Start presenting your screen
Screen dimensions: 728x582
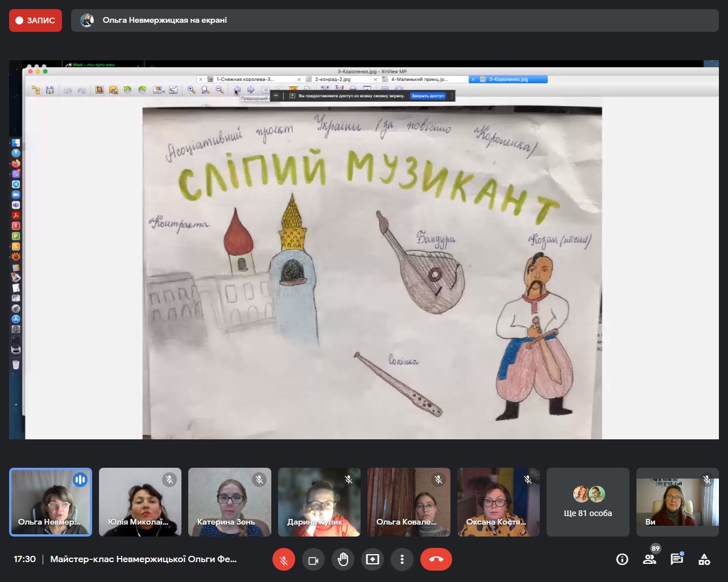pyautogui.click(x=373, y=560)
